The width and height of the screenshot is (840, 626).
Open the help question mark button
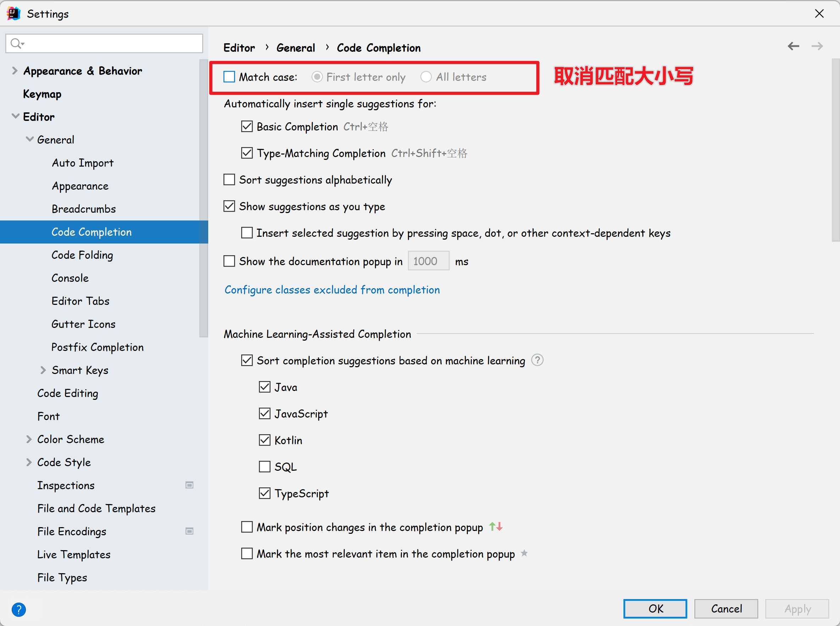tap(18, 609)
